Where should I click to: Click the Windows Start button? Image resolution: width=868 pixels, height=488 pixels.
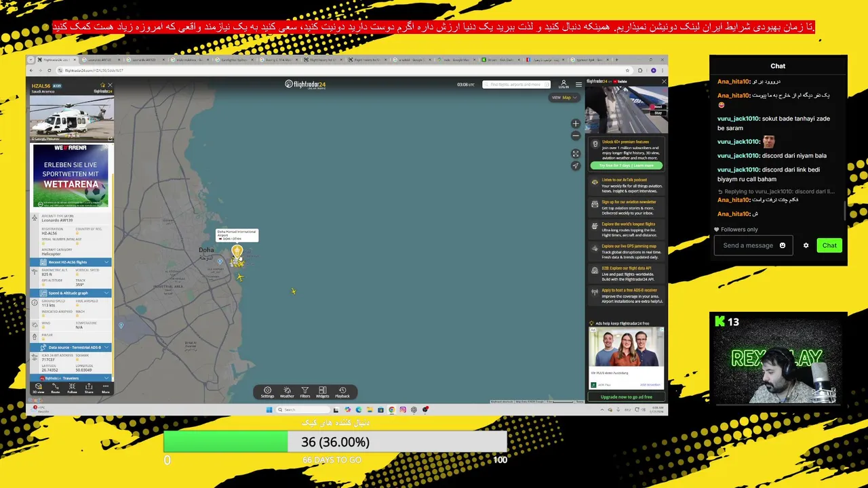point(269,409)
